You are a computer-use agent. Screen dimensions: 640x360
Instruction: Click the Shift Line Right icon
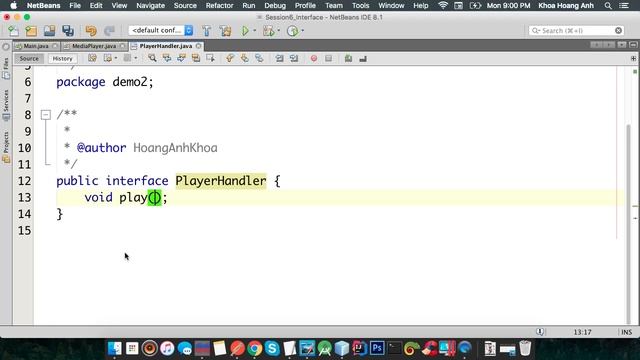point(294,58)
